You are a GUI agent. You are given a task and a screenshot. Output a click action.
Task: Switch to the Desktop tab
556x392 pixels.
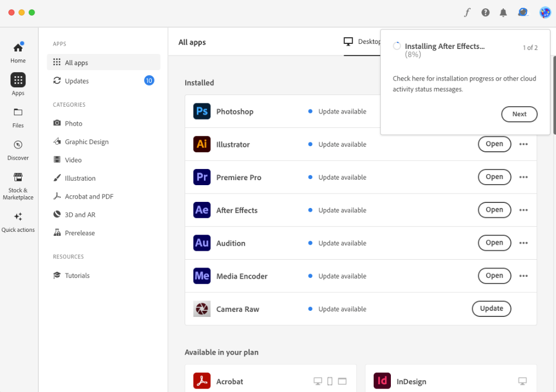pyautogui.click(x=362, y=42)
